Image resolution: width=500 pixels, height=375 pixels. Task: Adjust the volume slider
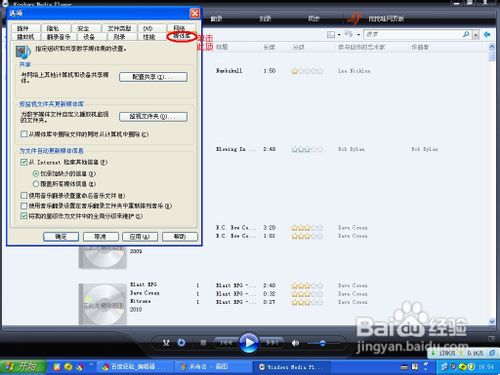pyautogui.click(x=323, y=343)
